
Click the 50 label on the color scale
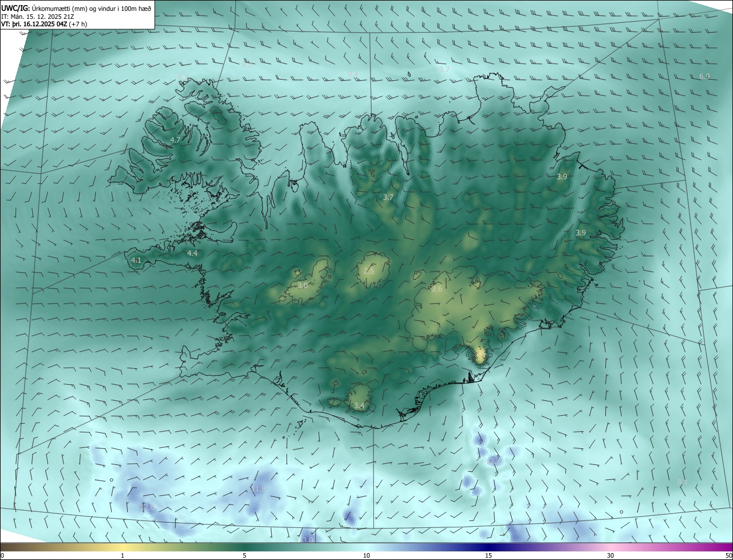pos(728,555)
